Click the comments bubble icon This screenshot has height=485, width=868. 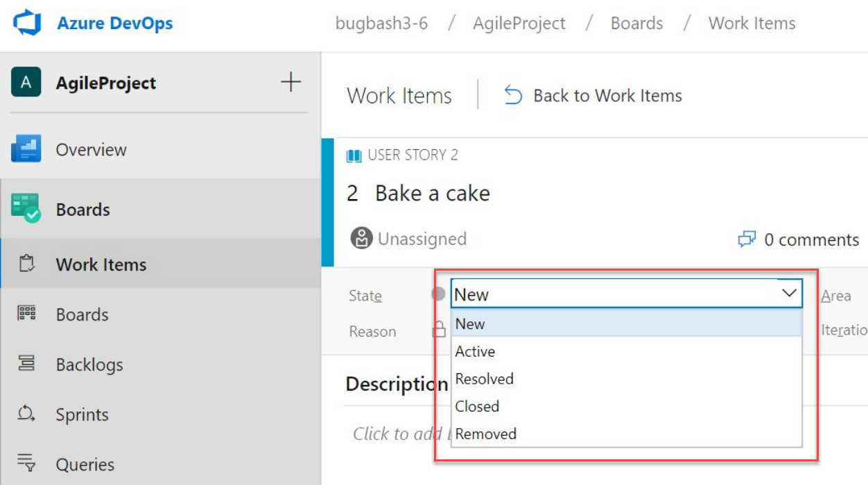pos(747,240)
